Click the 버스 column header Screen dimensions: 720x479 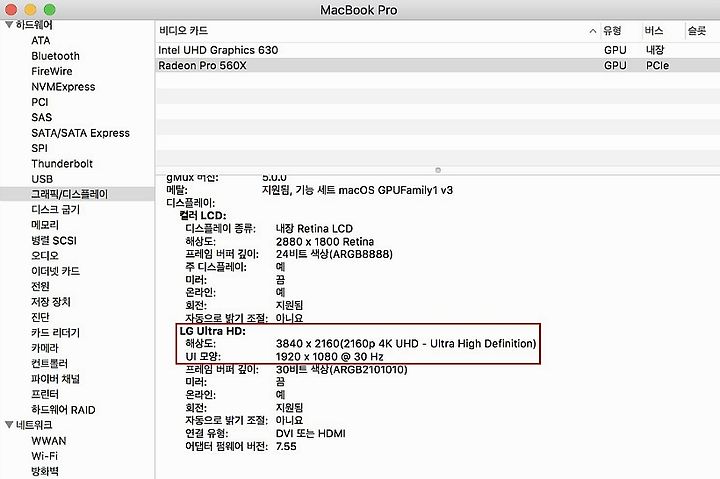click(x=653, y=31)
